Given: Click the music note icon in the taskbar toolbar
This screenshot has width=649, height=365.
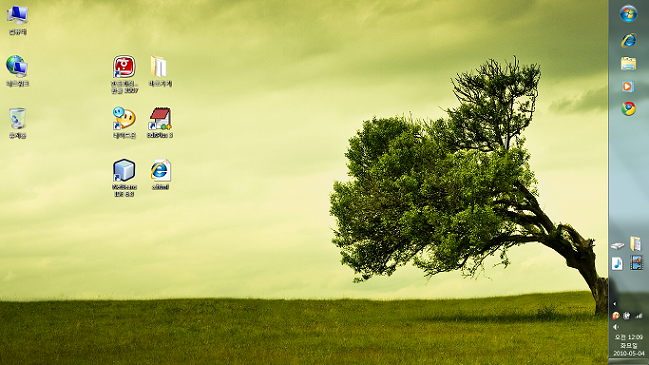Looking at the screenshot, I should (617, 264).
